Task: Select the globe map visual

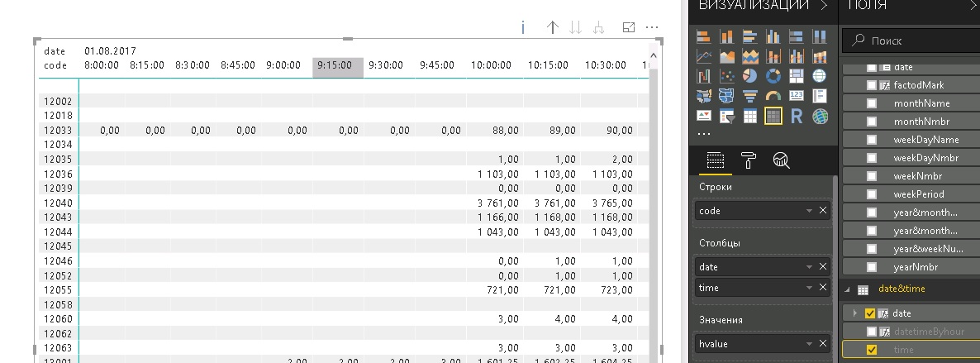Action: coord(820,76)
